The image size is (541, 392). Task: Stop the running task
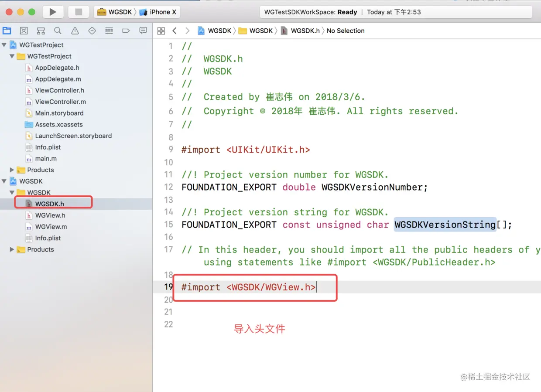[x=79, y=12]
